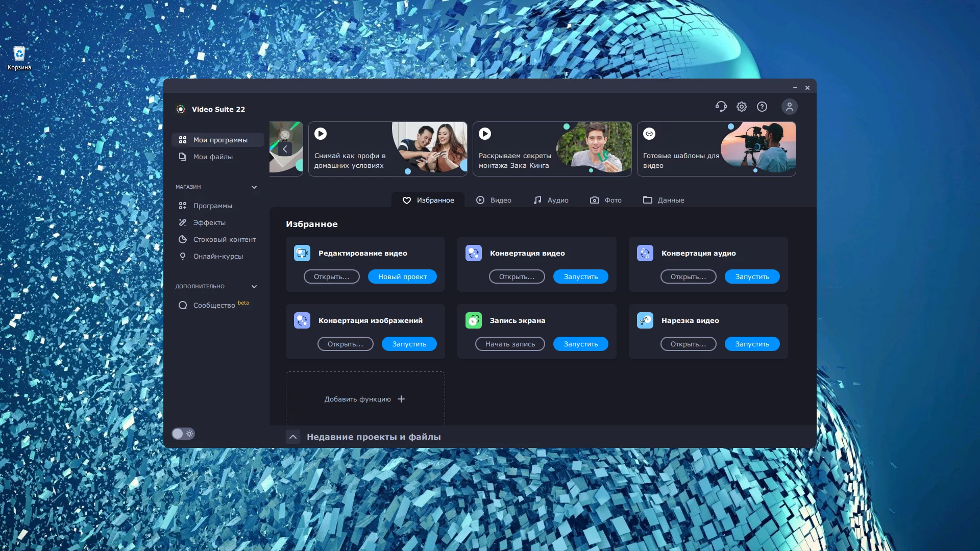Open Онлайн-курсы in sidebar
Image resolution: width=980 pixels, height=551 pixels.
coord(218,256)
